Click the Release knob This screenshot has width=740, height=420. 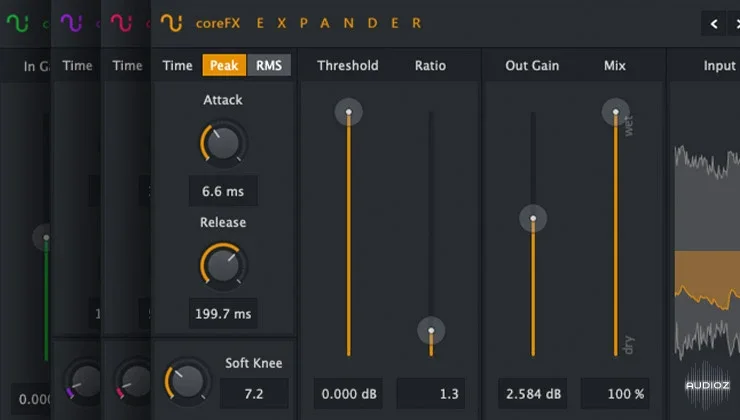point(223,266)
